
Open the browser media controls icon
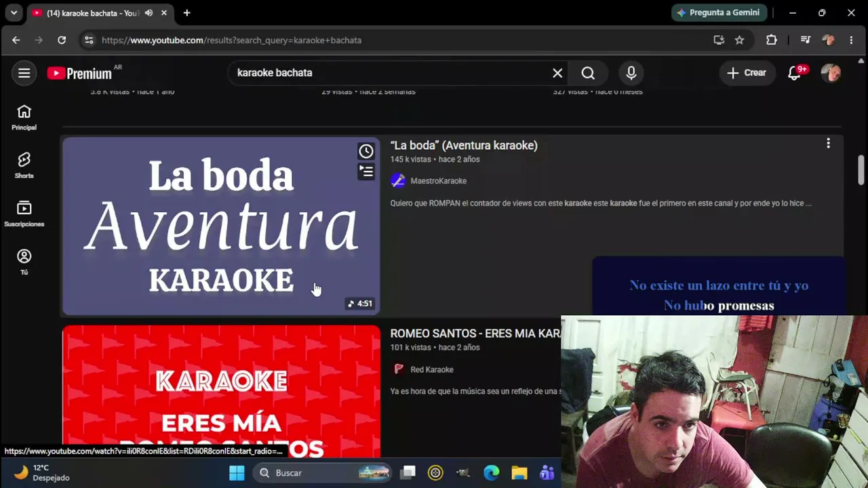tap(806, 40)
